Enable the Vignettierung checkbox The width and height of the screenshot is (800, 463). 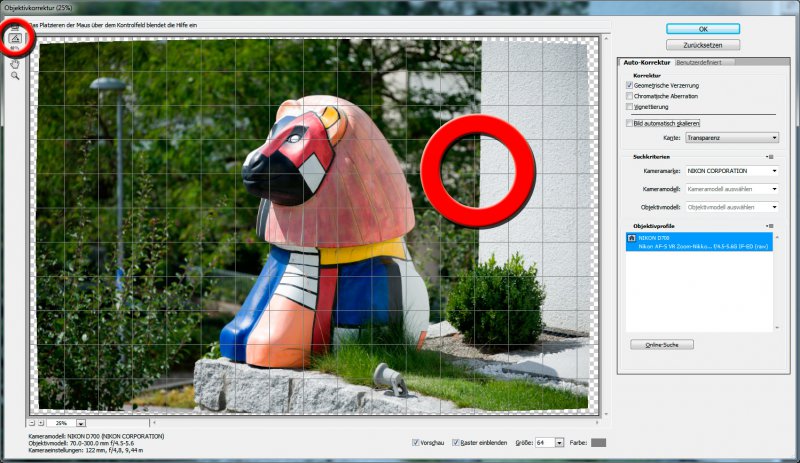[629, 107]
